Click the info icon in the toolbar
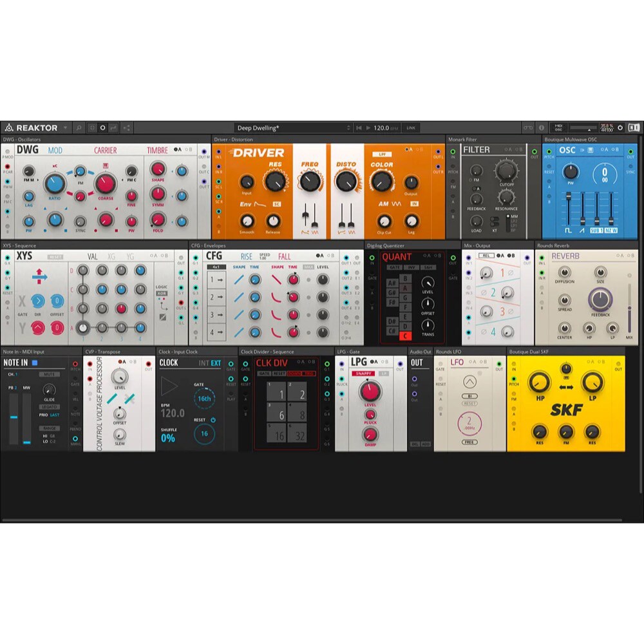 tap(542, 128)
